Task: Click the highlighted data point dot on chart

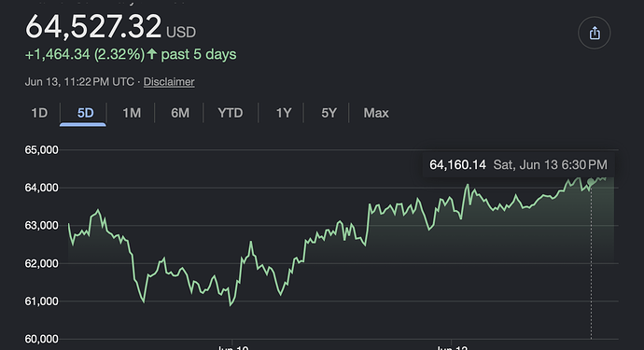Action: (591, 182)
